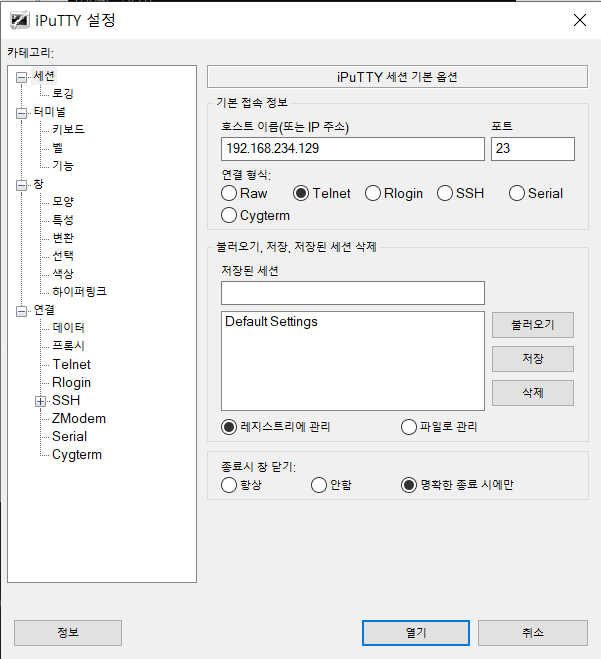
Task: Open the Telnet category in tree
Action: pos(71,364)
